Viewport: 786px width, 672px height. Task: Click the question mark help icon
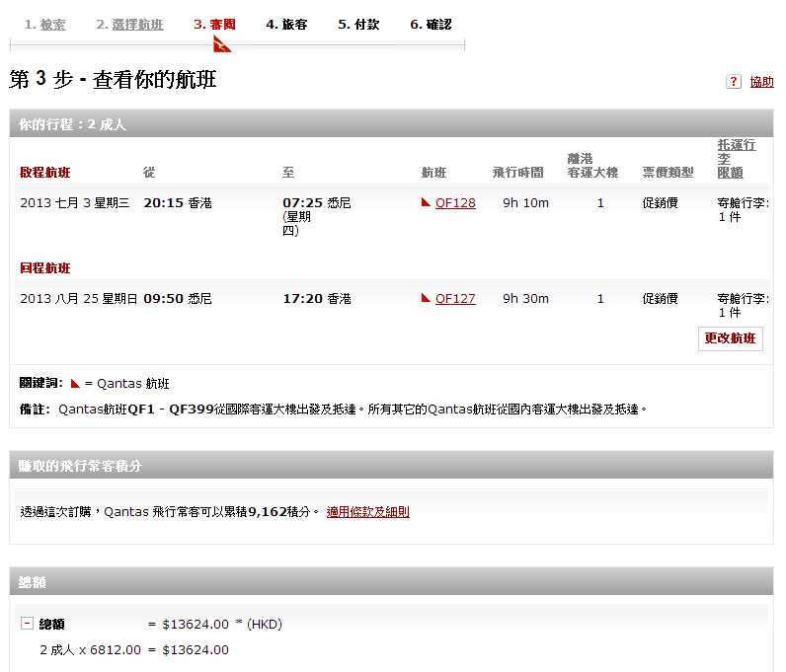tap(733, 82)
